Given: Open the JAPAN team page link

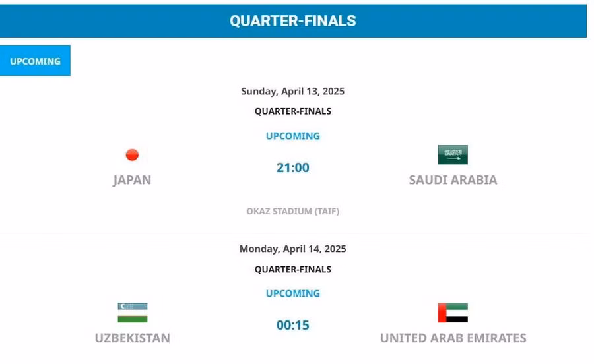Looking at the screenshot, I should pyautogui.click(x=132, y=180).
